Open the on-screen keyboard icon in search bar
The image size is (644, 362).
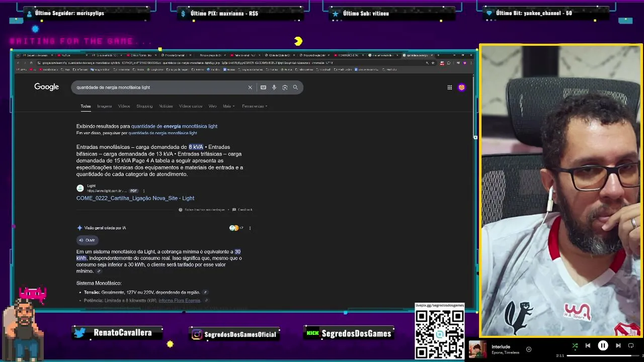263,87
